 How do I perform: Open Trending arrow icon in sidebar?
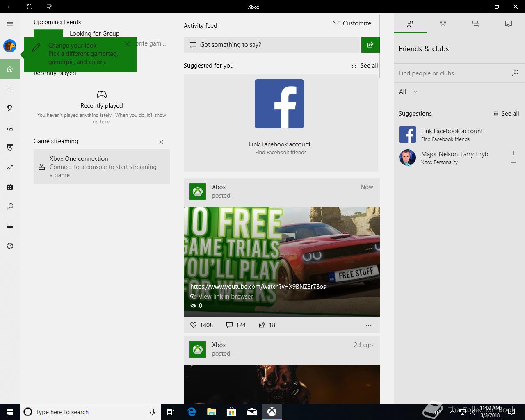coord(10,167)
